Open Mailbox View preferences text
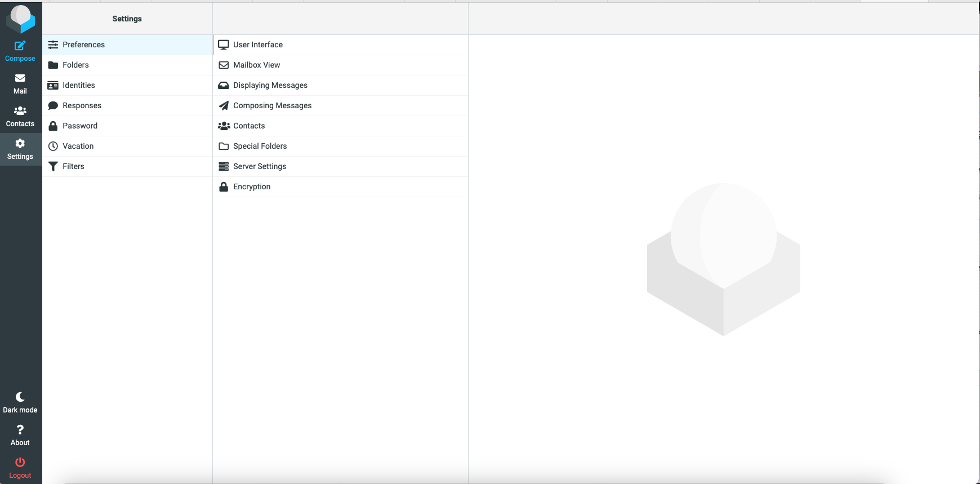 coord(256,65)
